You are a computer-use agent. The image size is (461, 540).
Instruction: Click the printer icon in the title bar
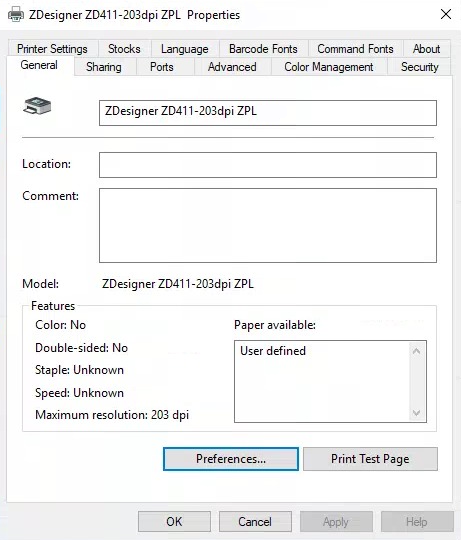[16, 15]
